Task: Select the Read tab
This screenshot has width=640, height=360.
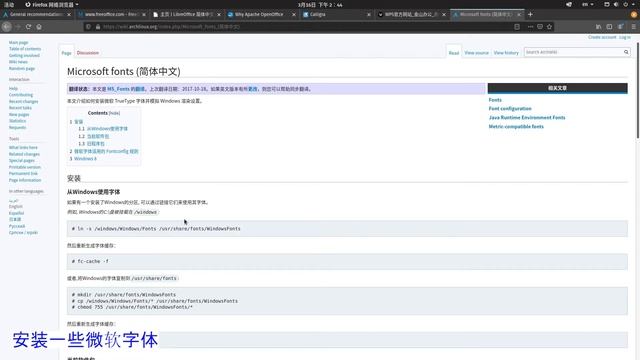Action: pyautogui.click(x=454, y=53)
